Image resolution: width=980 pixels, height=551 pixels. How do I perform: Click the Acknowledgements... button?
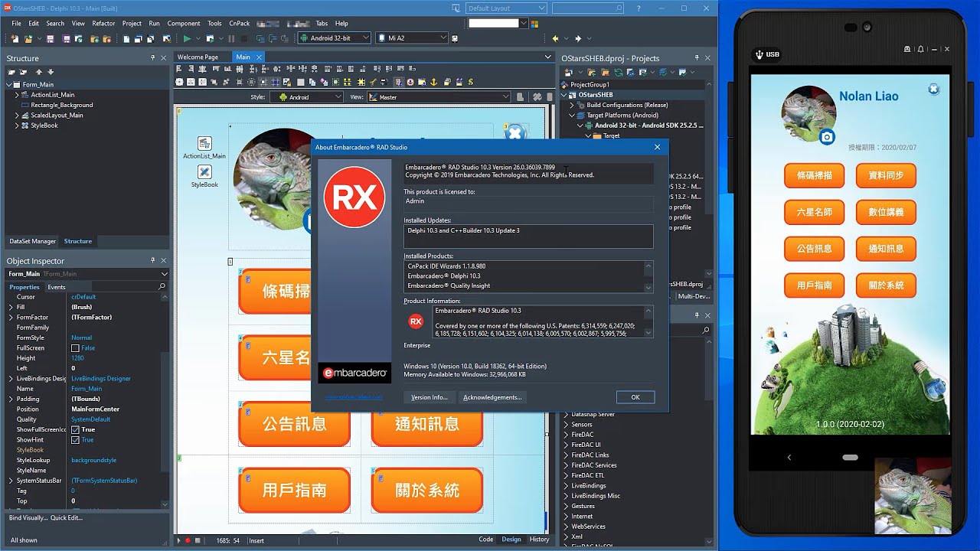tap(492, 397)
